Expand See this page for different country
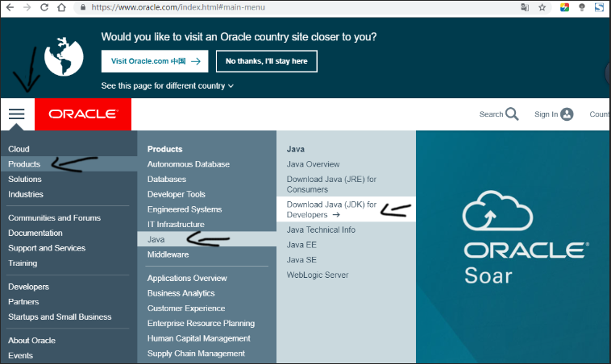The image size is (611, 364). (168, 85)
